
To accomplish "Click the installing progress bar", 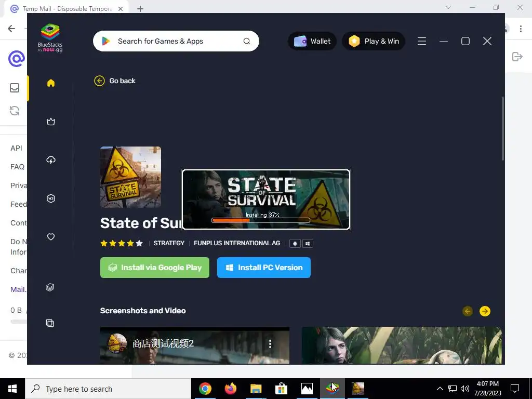I will (x=261, y=220).
